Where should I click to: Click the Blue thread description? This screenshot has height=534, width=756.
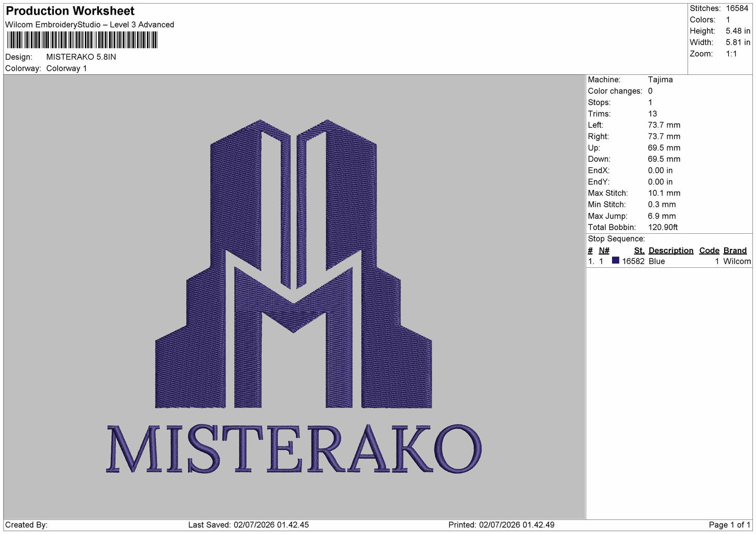point(657,262)
